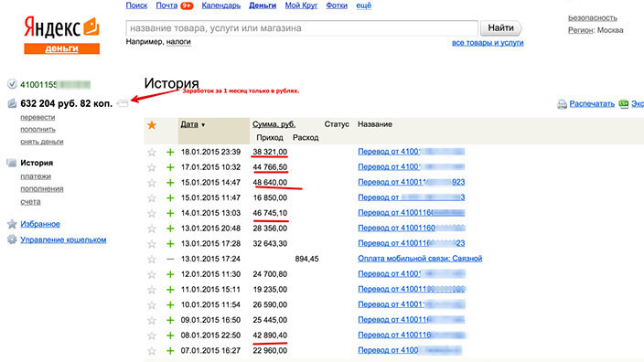
Task: Star the 18.01.2015 23:39 transaction
Action: [x=152, y=153]
